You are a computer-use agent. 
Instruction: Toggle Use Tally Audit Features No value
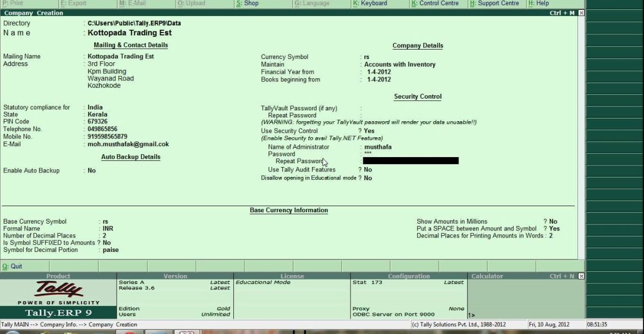(x=368, y=170)
